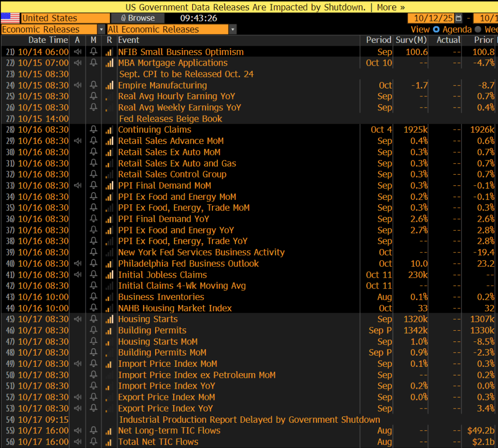The image size is (498, 448).
Task: Open the Economic Releases dropdown
Action: coord(101,30)
